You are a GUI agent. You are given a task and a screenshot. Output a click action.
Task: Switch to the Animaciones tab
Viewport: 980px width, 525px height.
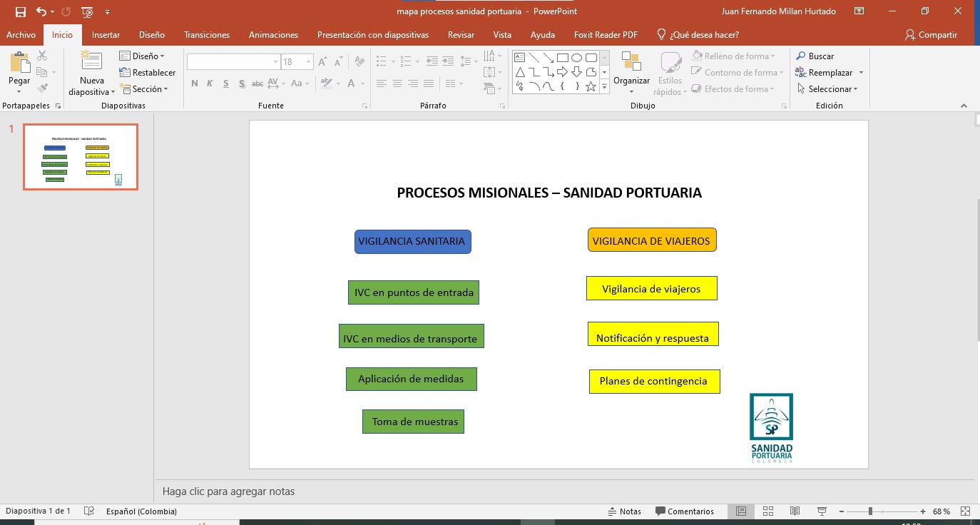(x=273, y=35)
